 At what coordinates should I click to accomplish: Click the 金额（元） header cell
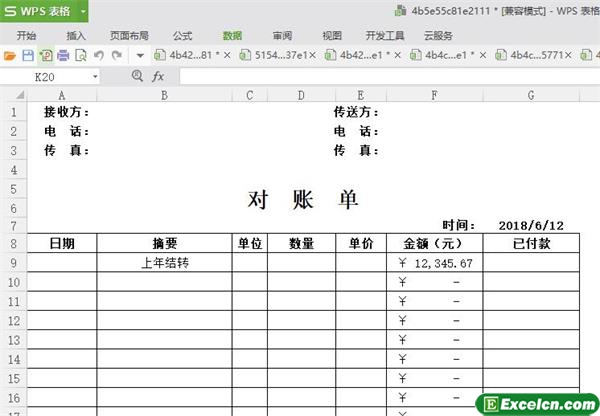point(435,243)
